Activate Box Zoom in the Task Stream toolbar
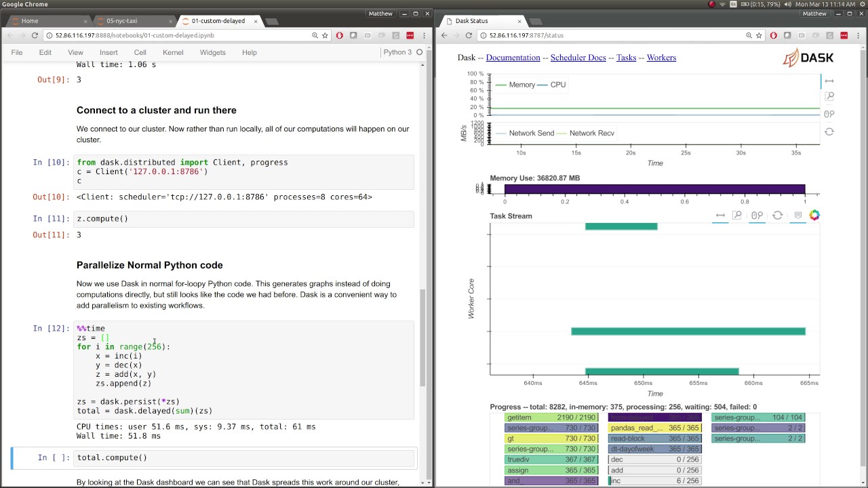The image size is (868, 488). point(737,216)
